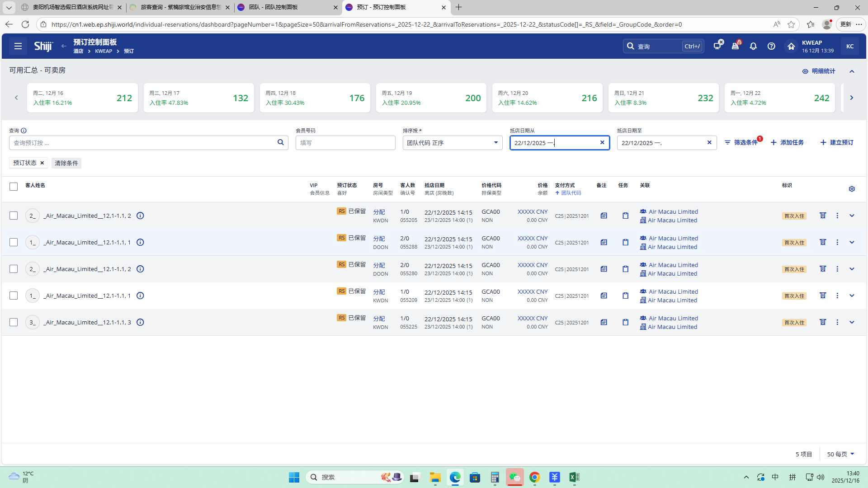Open the help question mark icon
868x488 pixels.
click(x=771, y=46)
